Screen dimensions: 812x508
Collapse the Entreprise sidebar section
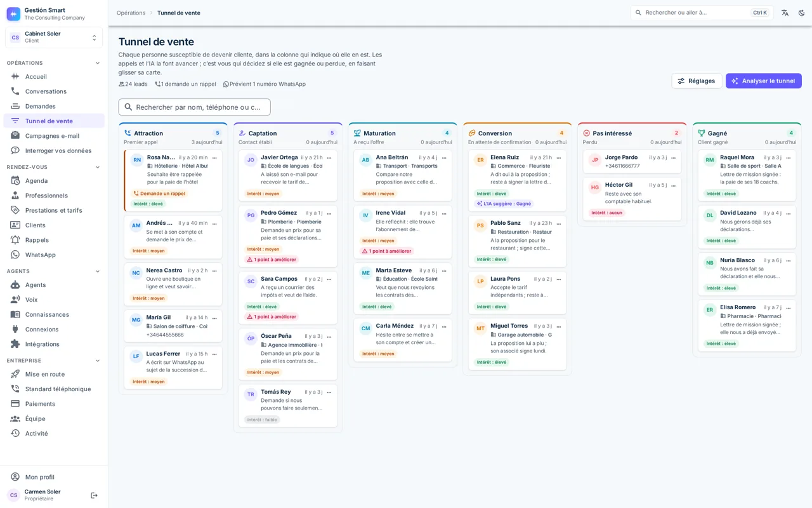click(98, 361)
